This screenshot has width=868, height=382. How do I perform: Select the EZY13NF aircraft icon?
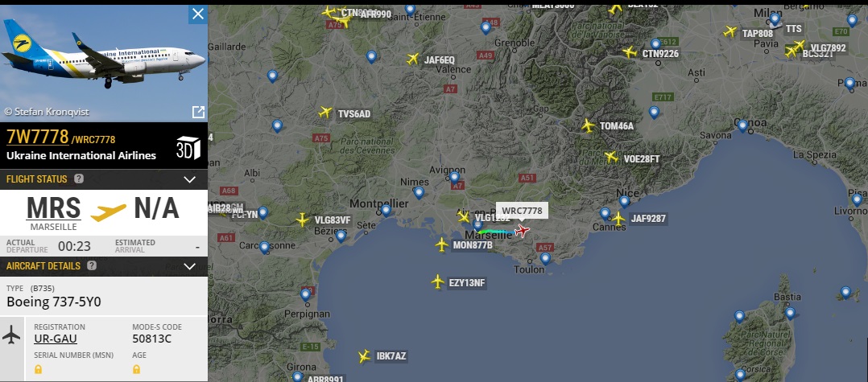(438, 282)
